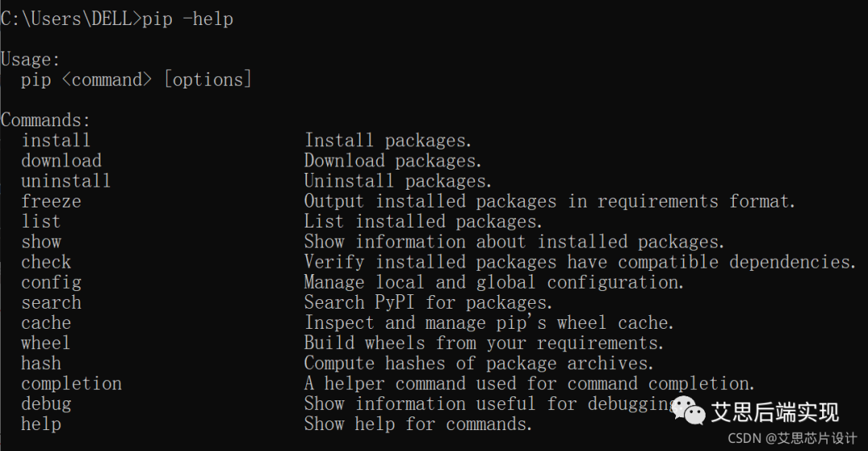Click the "help" command at list bottom
Viewport: 868px width, 451px height.
41,424
